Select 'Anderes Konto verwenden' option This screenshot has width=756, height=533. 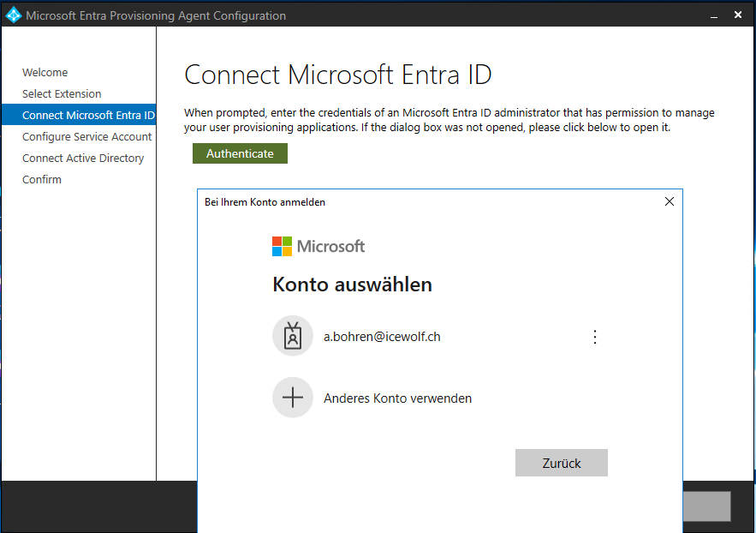[x=397, y=398]
